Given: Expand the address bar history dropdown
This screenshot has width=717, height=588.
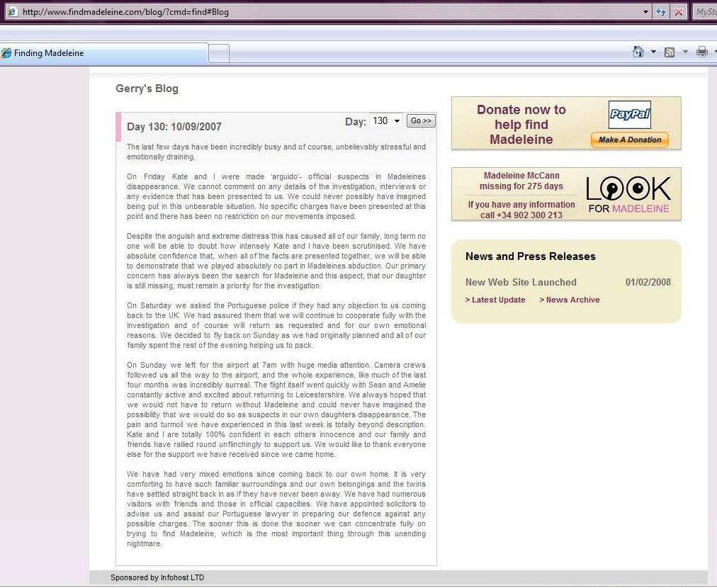Looking at the screenshot, I should click(x=645, y=12).
